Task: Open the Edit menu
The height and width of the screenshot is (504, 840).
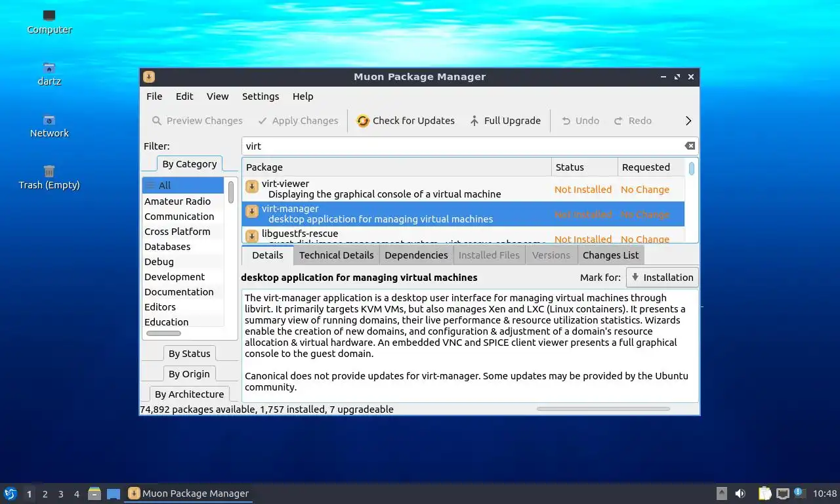Action: (x=184, y=96)
